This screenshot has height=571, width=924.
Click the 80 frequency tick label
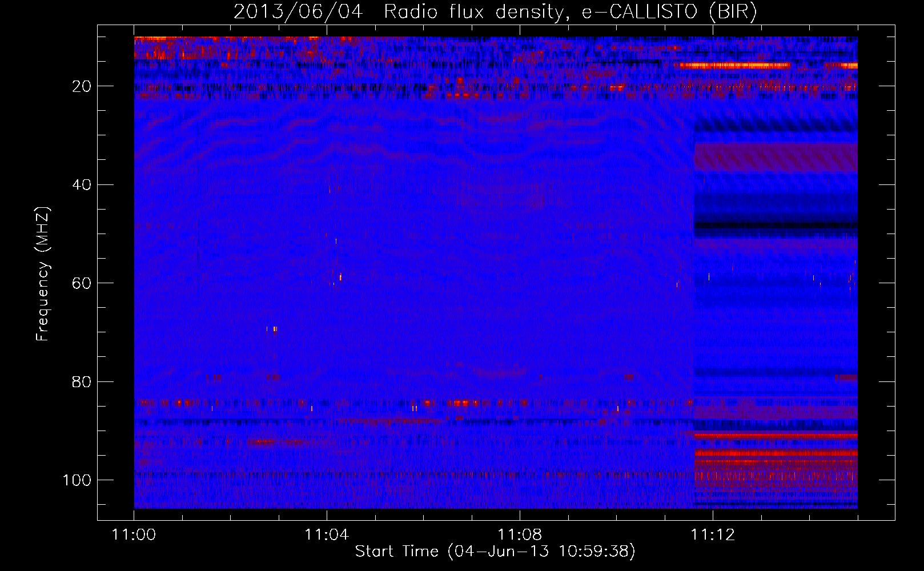pyautogui.click(x=82, y=381)
